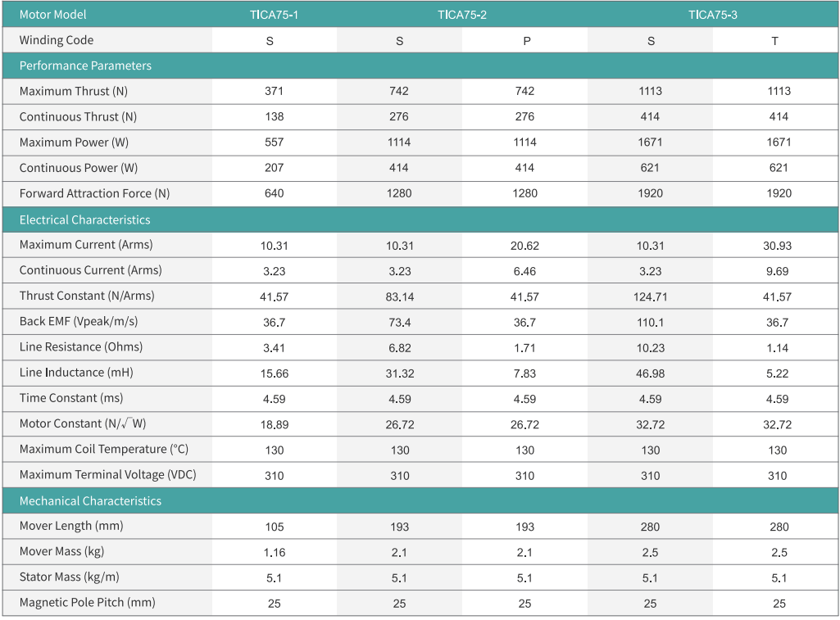Click the Maximum Thrust (N) row label

coord(74,91)
